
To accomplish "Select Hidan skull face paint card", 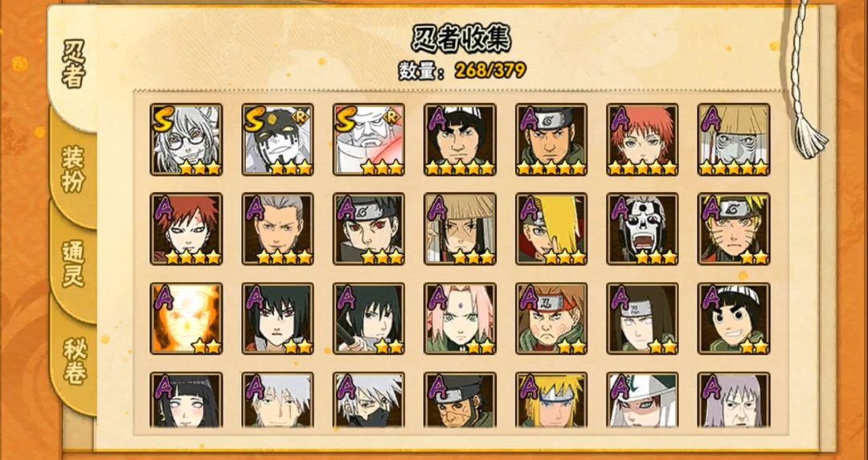I will 642,229.
